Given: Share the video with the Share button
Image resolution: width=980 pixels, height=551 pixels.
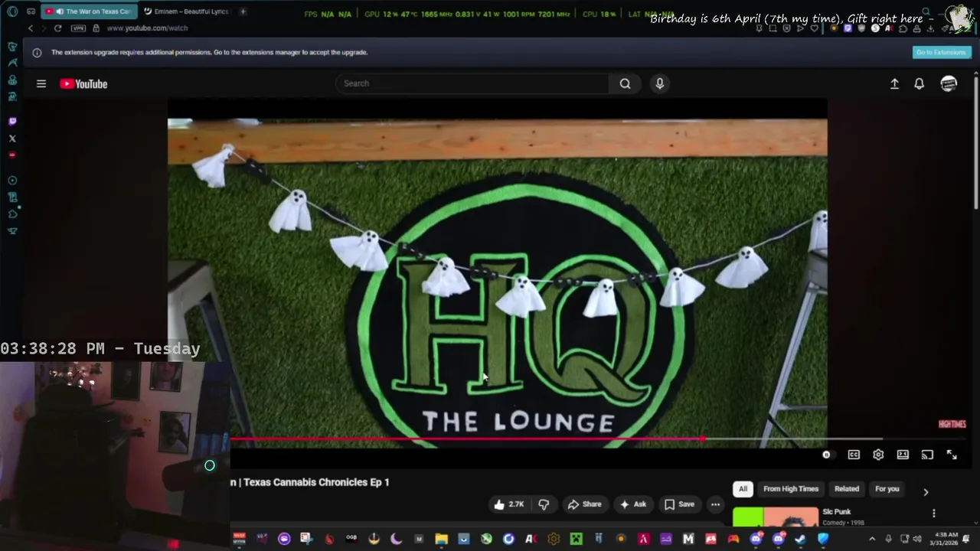Looking at the screenshot, I should pos(584,504).
